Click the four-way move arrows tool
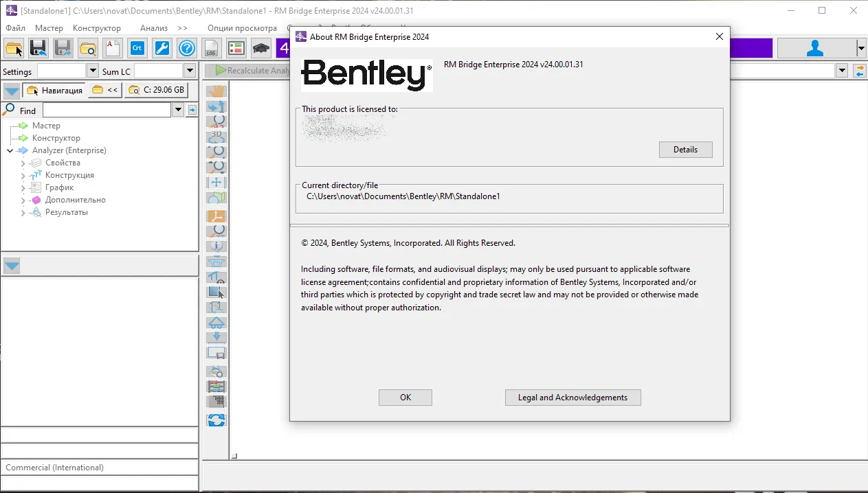 216,182
